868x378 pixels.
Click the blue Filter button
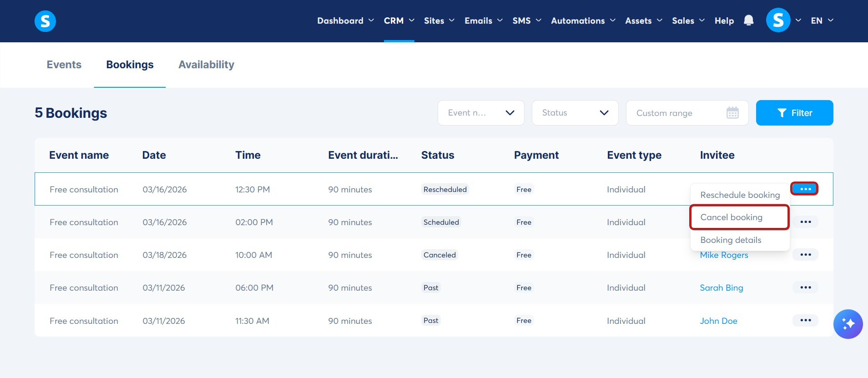794,113
